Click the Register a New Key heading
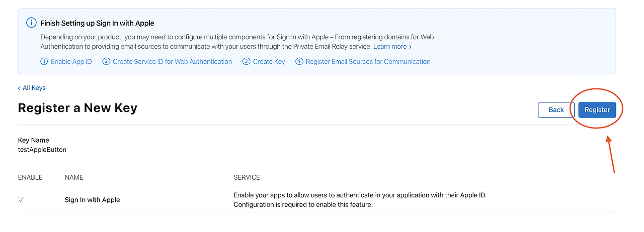 [x=77, y=108]
